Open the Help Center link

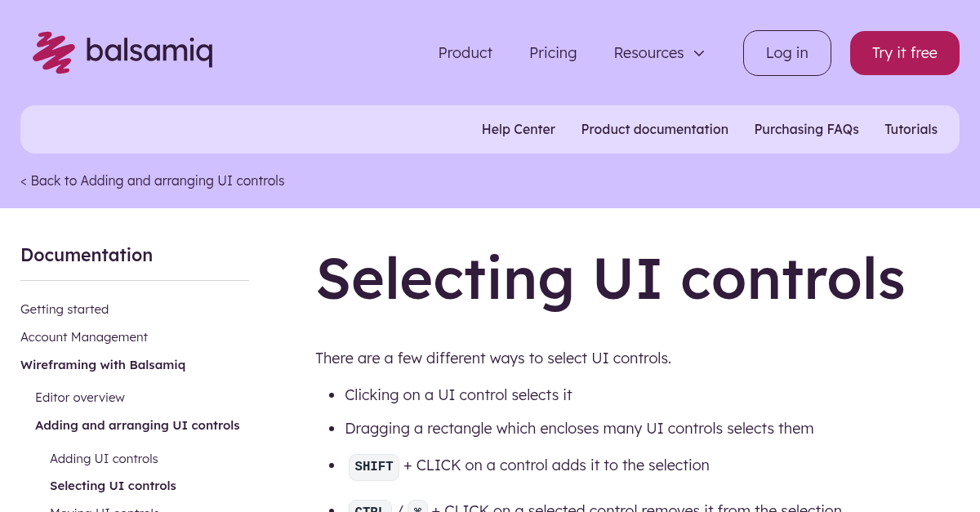(x=518, y=129)
